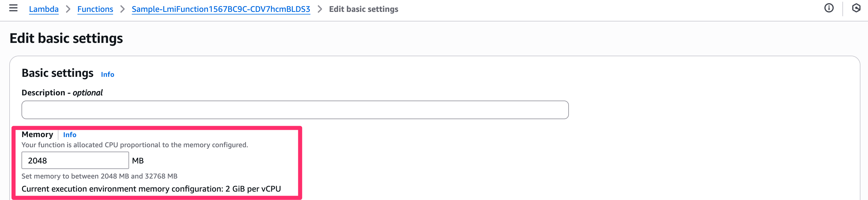This screenshot has width=868, height=200.
Task: Click the Memory field label
Action: point(37,134)
